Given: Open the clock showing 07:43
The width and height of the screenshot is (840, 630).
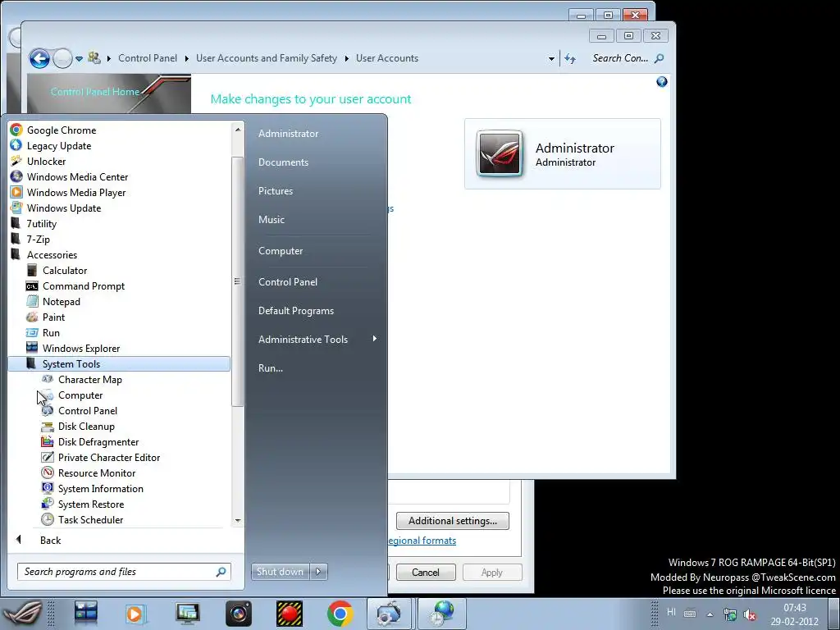Looking at the screenshot, I should 794,614.
